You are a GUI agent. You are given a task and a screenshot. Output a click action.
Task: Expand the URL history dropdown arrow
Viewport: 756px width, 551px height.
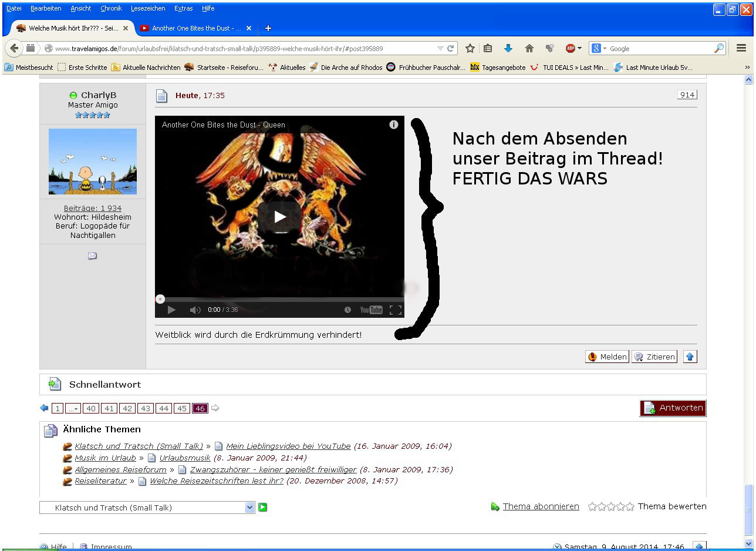pos(440,49)
